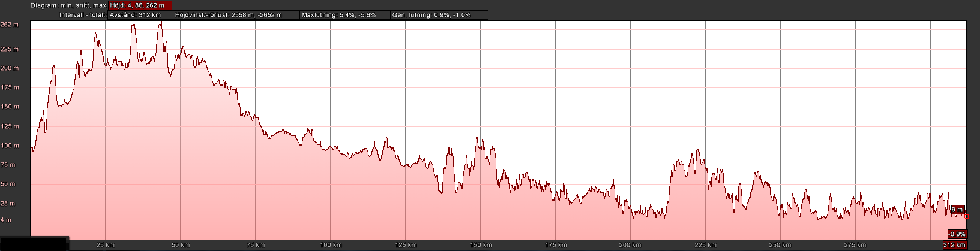Image resolution: width=980 pixels, height=251 pixels.
Task: Click the 25 km axis label
Action: 106,245
